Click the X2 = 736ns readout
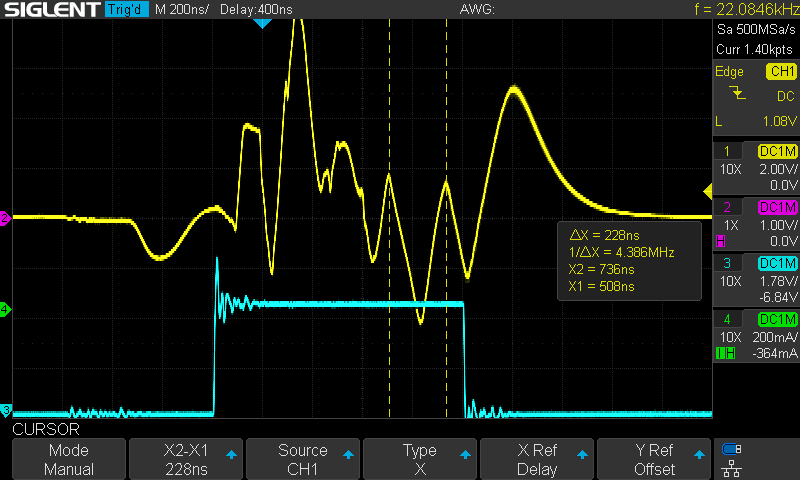The width and height of the screenshot is (800, 480). pyautogui.click(x=601, y=269)
